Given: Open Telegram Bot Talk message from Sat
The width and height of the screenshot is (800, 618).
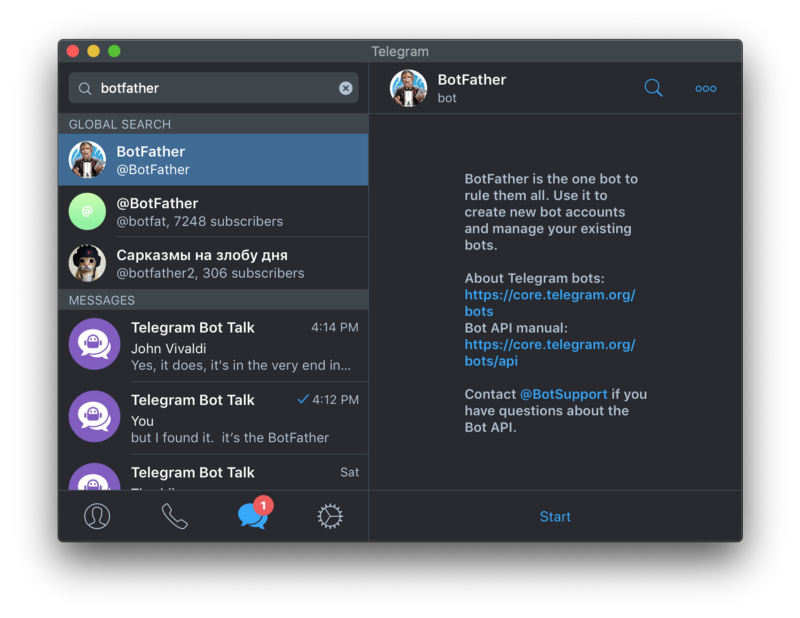Looking at the screenshot, I should pos(213,473).
